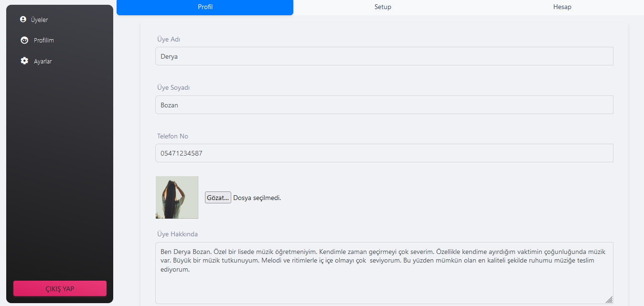This screenshot has width=644, height=306.
Task: Select the Üye Soyadı field
Action: click(x=384, y=105)
